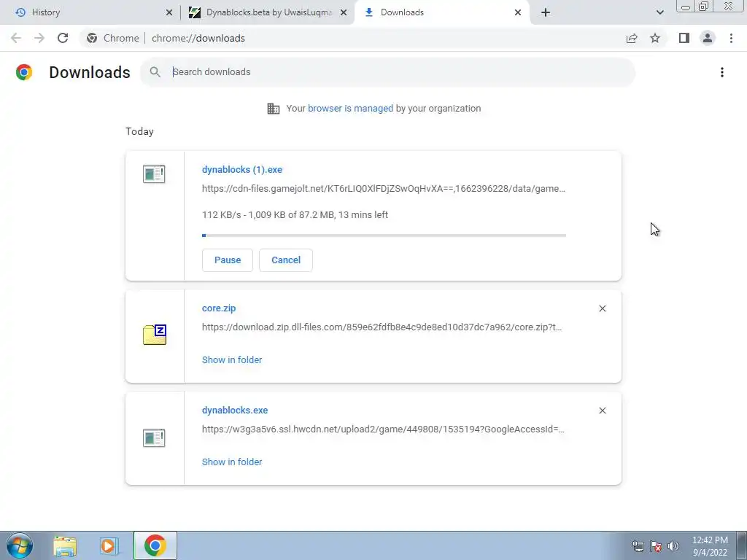
Task: Remove core.zip from the downloads list
Action: (x=603, y=308)
